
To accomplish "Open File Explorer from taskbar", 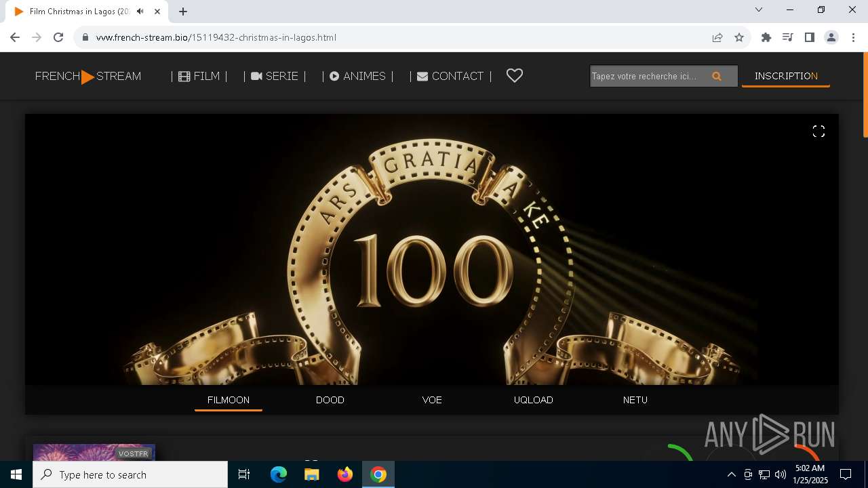I will [x=312, y=474].
